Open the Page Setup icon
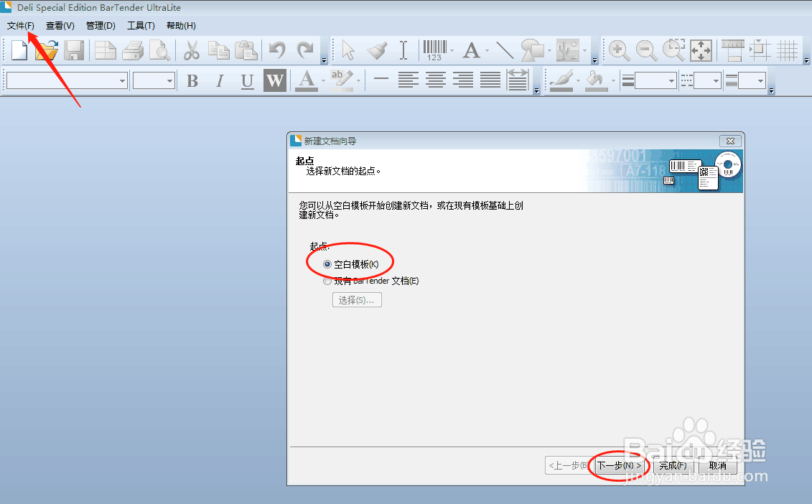Screen dimensions: 812x504 click(106, 50)
